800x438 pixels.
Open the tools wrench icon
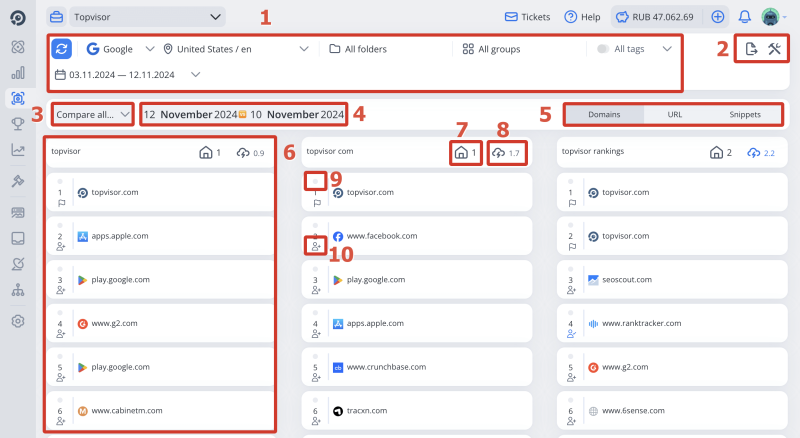coord(774,49)
